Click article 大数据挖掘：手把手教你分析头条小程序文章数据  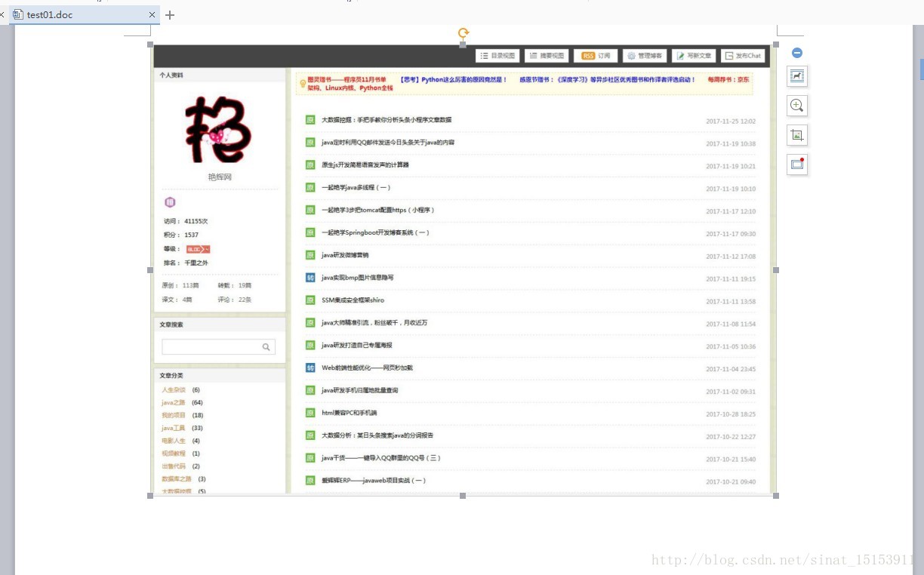coord(387,120)
